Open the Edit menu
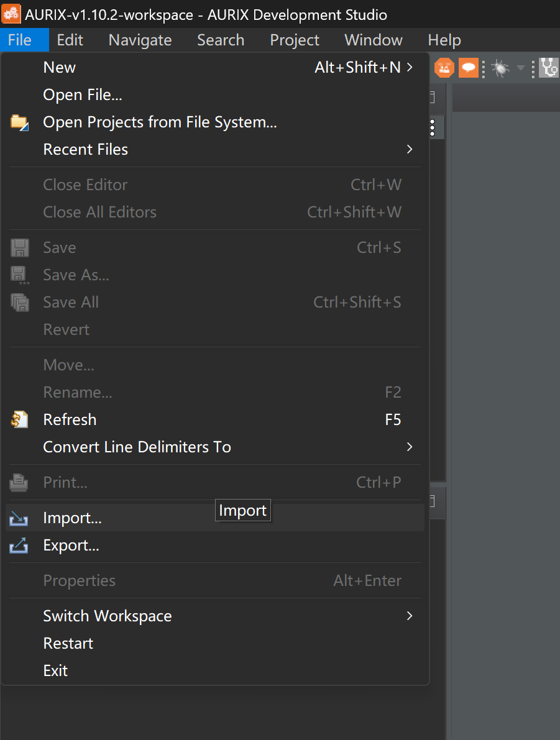The height and width of the screenshot is (740, 560). pos(70,40)
